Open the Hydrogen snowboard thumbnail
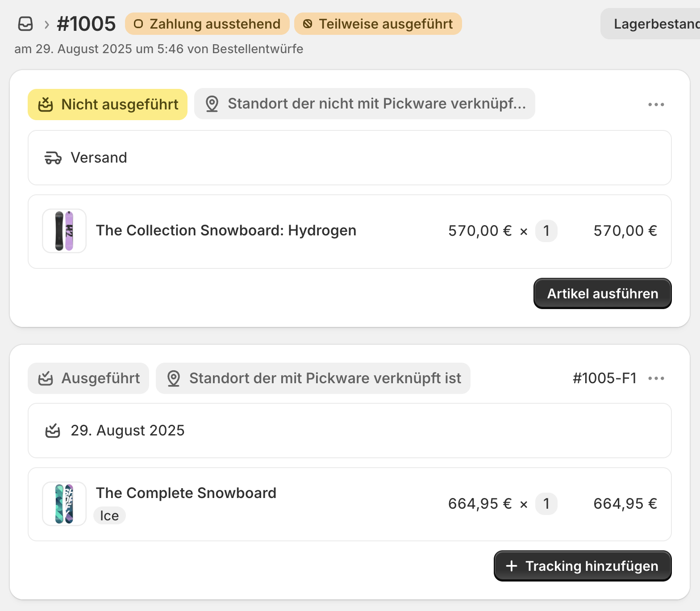Image resolution: width=700 pixels, height=611 pixels. tap(64, 231)
